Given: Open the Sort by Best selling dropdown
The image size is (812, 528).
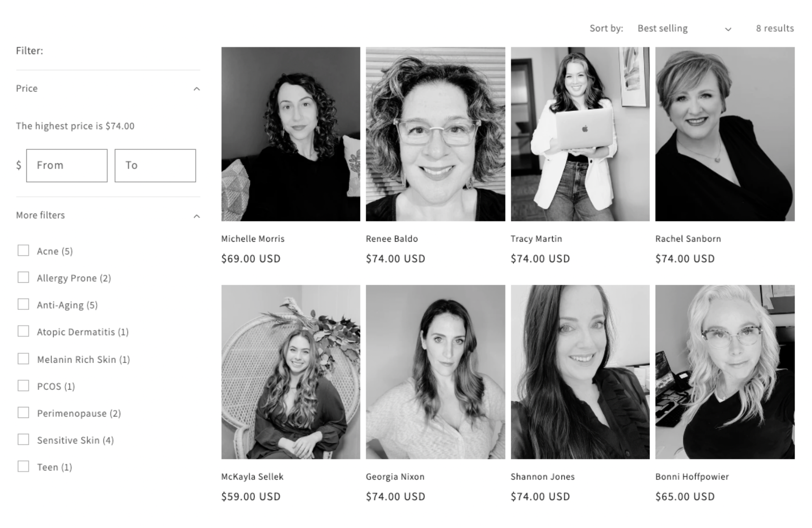Looking at the screenshot, I should pos(685,28).
